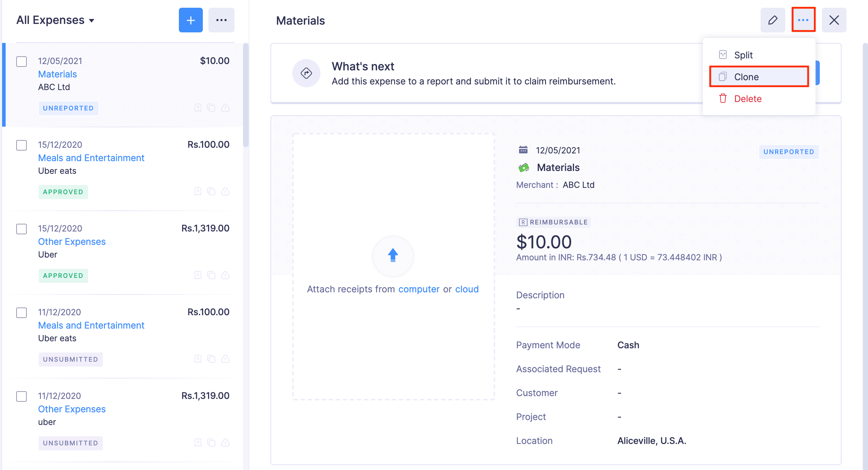Click the blue plus add expense button

point(191,20)
